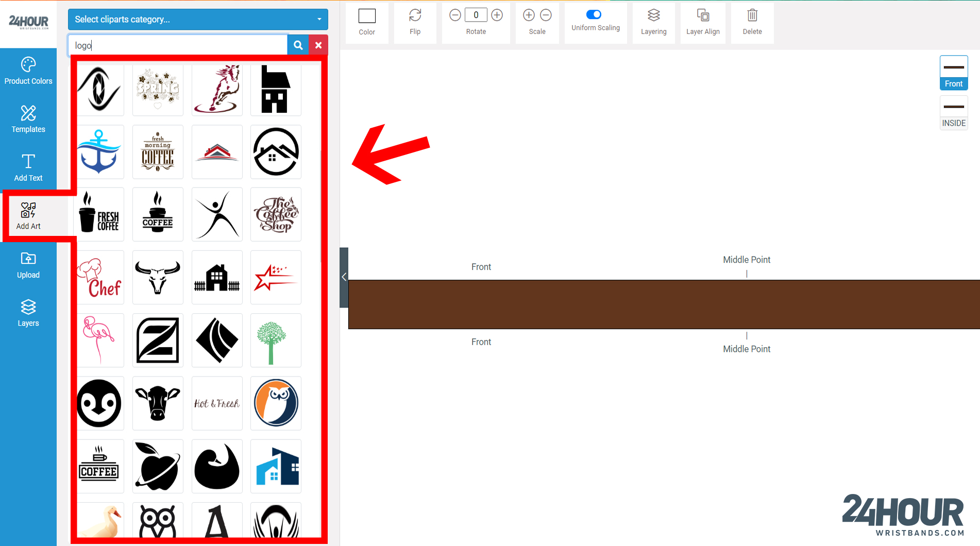The width and height of the screenshot is (980, 546).
Task: Select The Coffee Shop script clipart
Action: (276, 214)
